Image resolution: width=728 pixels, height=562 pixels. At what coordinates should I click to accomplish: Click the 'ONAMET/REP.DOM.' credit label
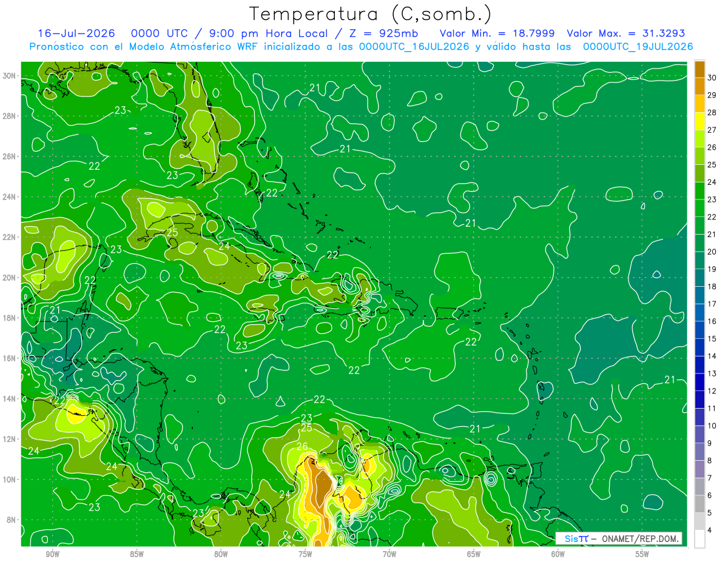click(641, 538)
